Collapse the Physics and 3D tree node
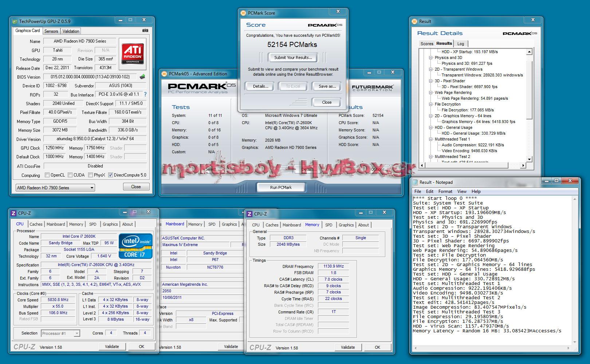590x364 pixels. [x=431, y=58]
